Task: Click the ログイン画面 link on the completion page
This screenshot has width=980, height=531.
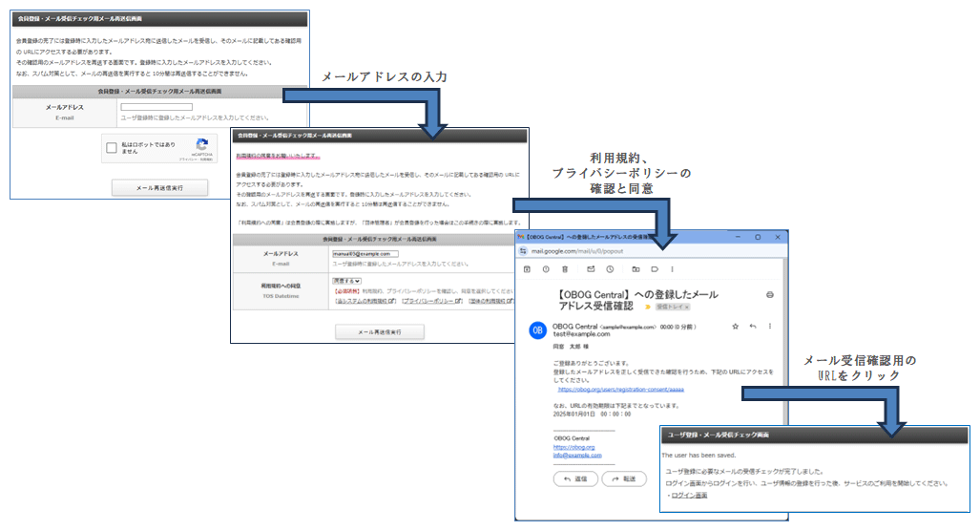Action: point(689,496)
